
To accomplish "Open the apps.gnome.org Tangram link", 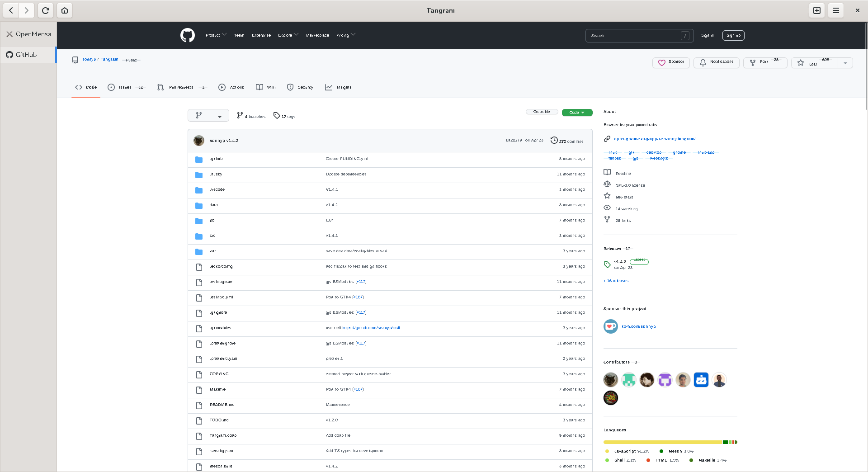I will click(x=655, y=139).
